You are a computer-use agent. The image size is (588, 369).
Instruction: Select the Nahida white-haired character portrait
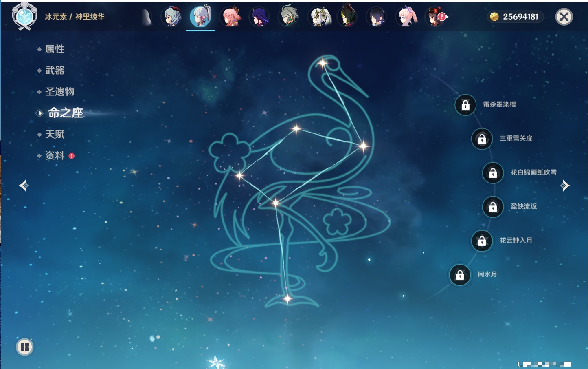click(x=319, y=17)
